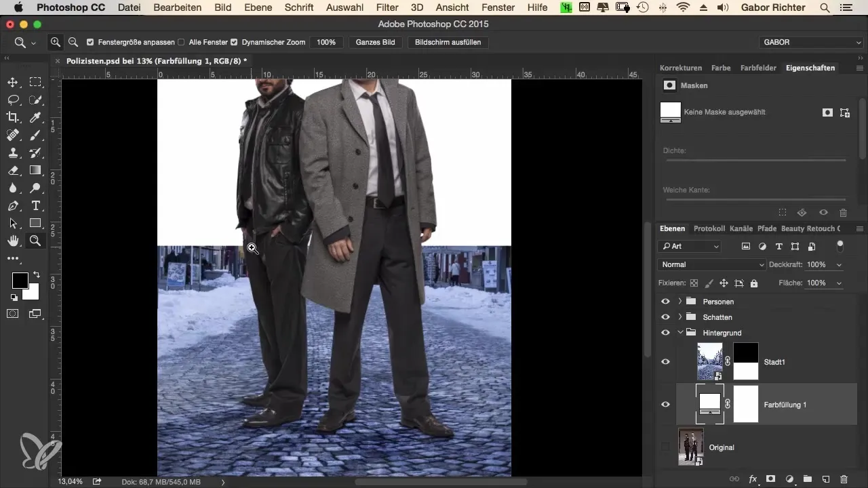Select the Type tool
868x488 pixels.
[x=35, y=205]
